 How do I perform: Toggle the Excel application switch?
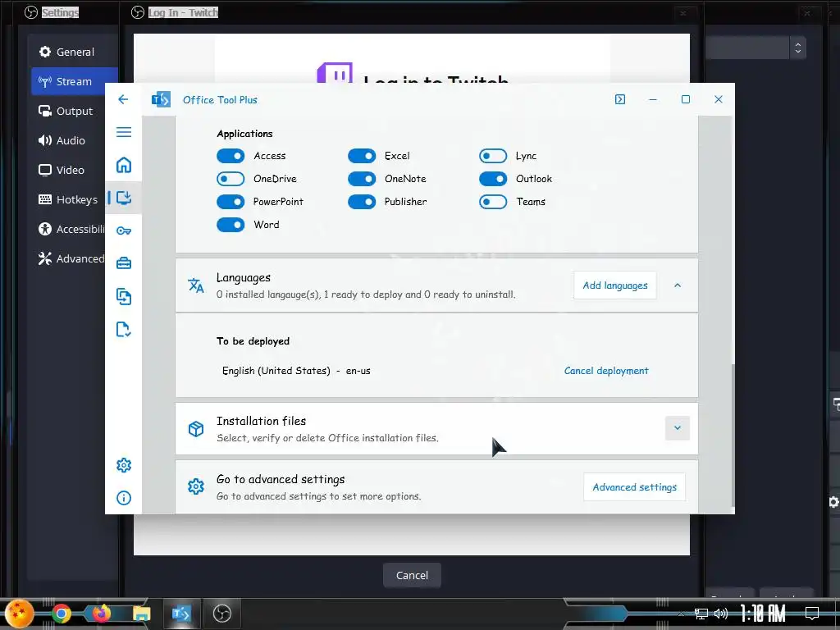point(362,156)
